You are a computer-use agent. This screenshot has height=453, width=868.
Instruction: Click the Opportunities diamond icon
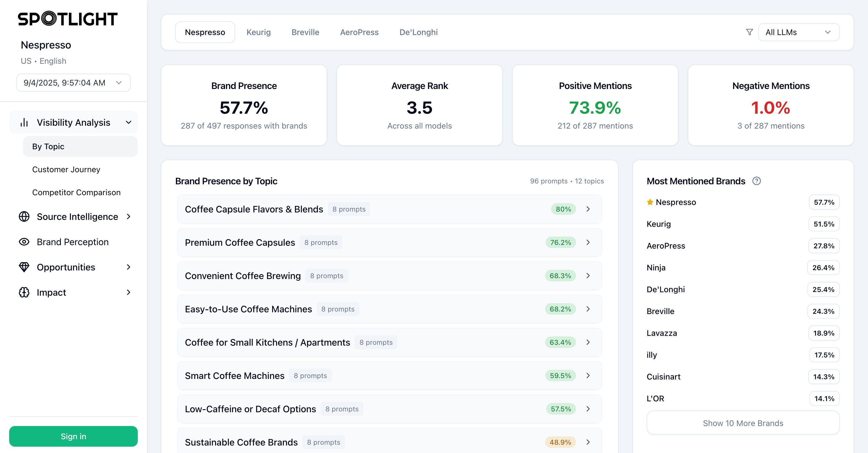coord(24,267)
